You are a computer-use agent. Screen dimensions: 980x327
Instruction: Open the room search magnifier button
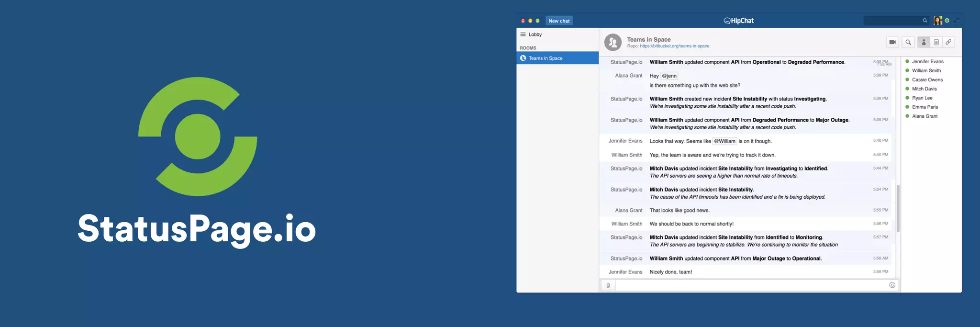click(908, 42)
